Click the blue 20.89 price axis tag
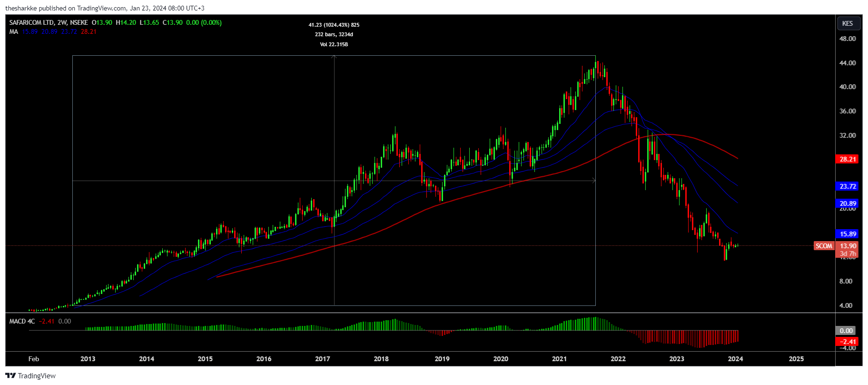 (847, 203)
